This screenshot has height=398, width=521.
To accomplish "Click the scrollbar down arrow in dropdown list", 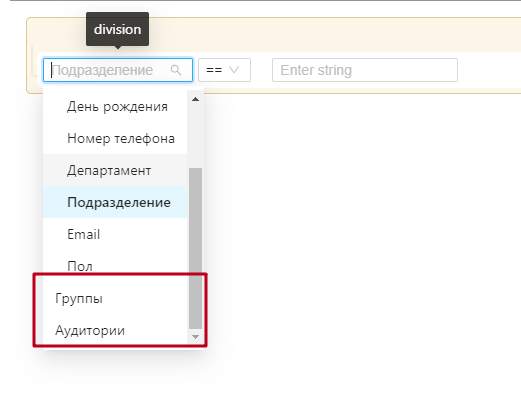I will tap(196, 337).
